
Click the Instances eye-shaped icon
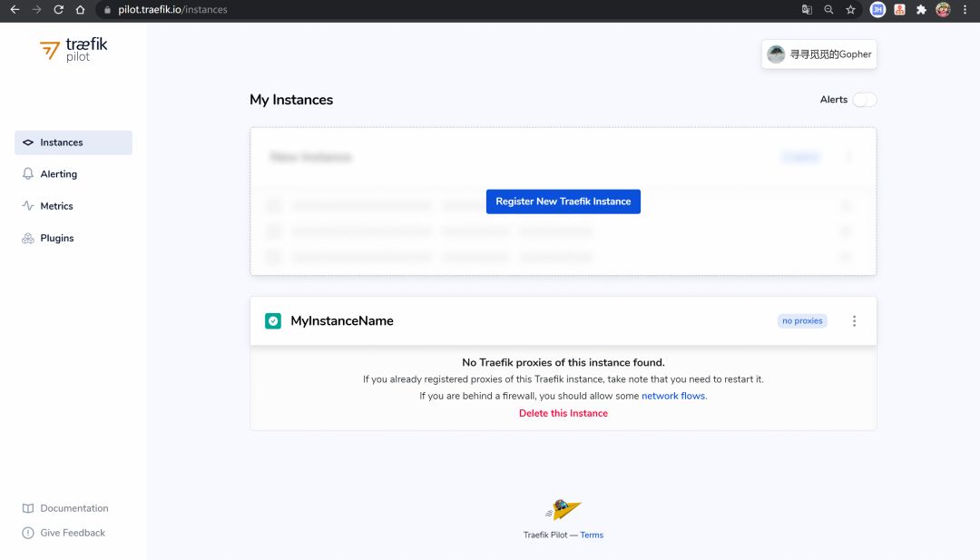point(27,142)
